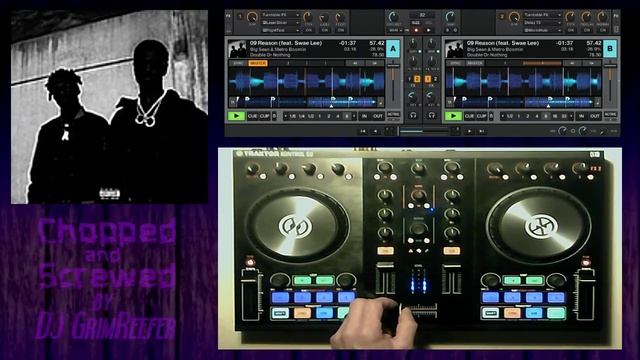Toggle headphone cue for mixer channel A
Screen dimensions: 640x360
[413, 116]
